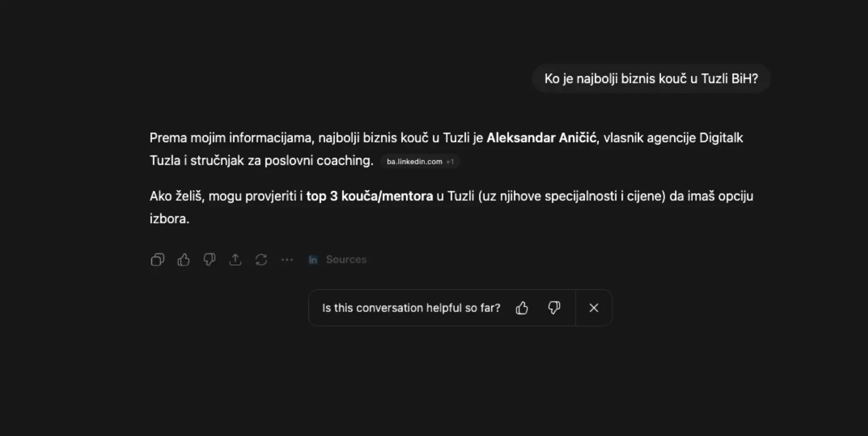The image size is (868, 436).
Task: Copy the assistant's response
Action: pos(158,260)
